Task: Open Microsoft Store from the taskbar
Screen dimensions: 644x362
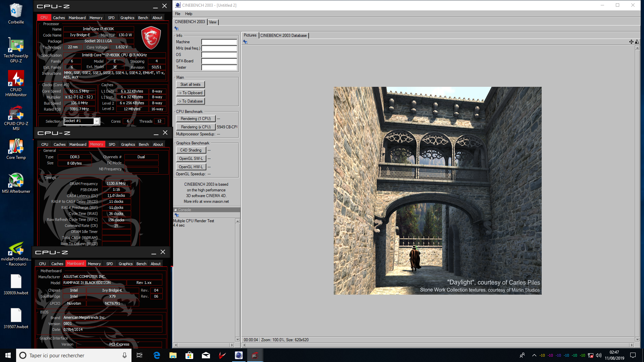Action: [189, 355]
